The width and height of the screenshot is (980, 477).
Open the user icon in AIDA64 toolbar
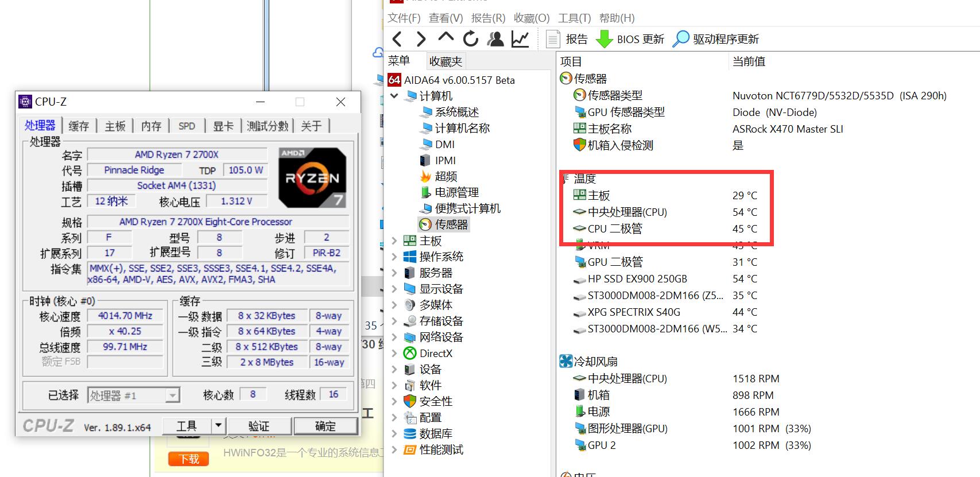coord(495,39)
